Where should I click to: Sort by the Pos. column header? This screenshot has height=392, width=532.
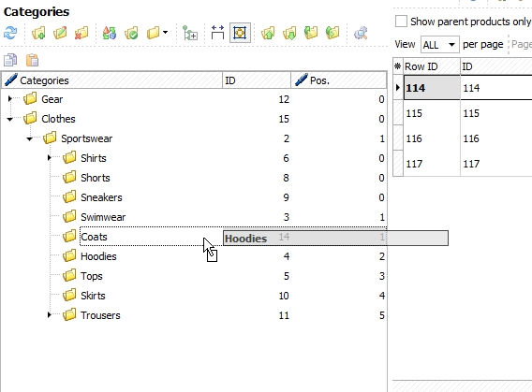(338, 80)
